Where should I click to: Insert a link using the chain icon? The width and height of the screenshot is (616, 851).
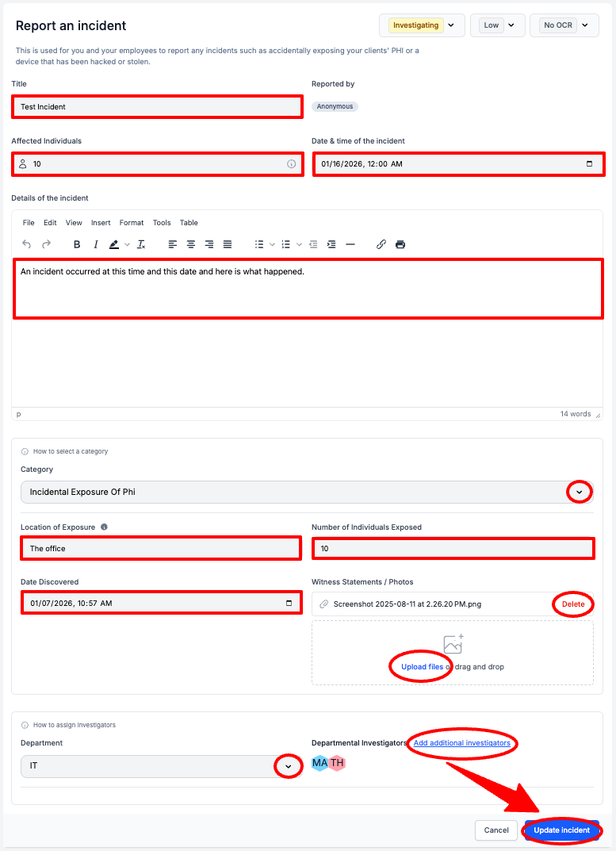[381, 244]
